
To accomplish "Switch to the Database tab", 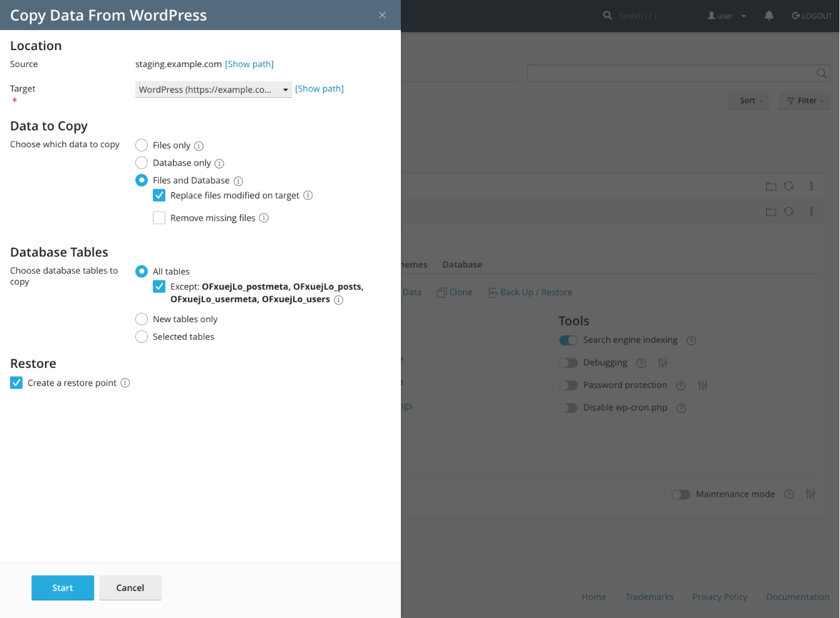I will [x=462, y=264].
